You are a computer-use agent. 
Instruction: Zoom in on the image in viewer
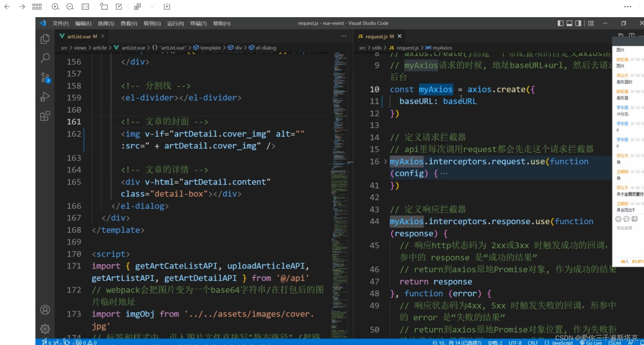pos(55,6)
